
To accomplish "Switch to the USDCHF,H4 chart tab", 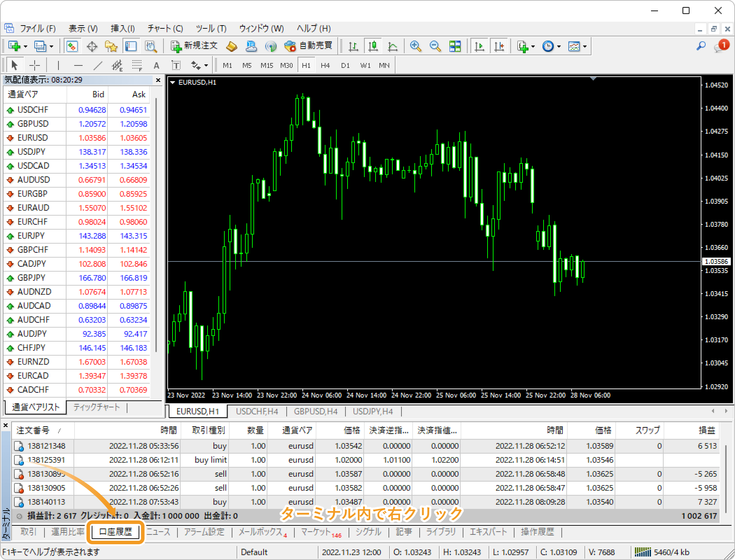I will (257, 411).
